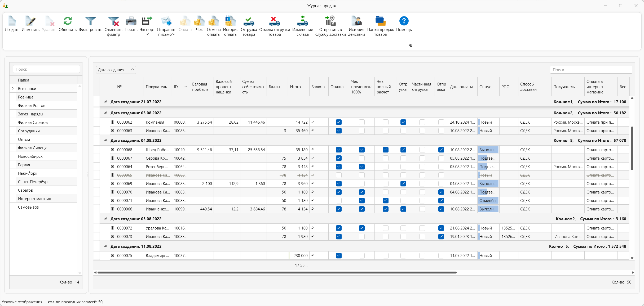Click the Чек coins icon
This screenshot has width=644, height=306.
pyautogui.click(x=199, y=21)
